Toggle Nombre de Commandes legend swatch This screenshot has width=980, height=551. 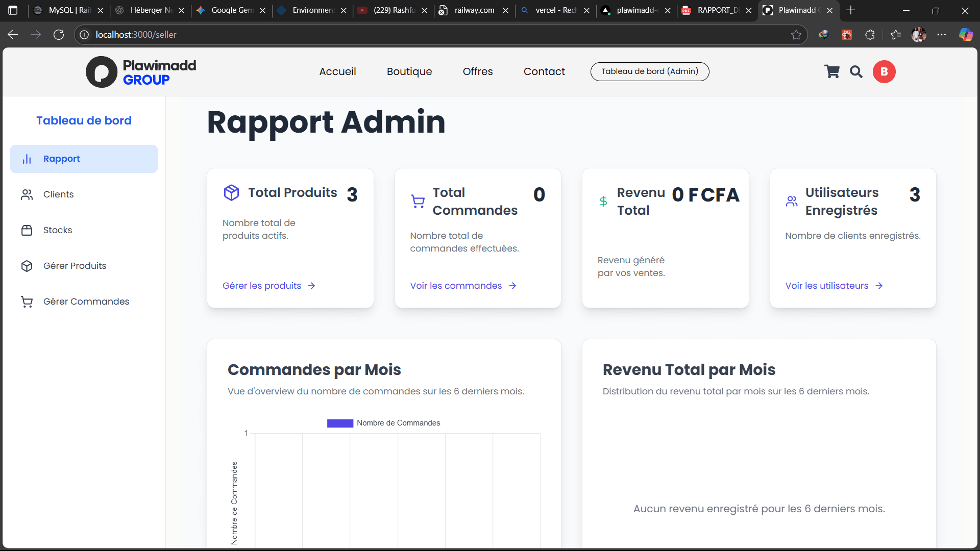[x=340, y=423]
